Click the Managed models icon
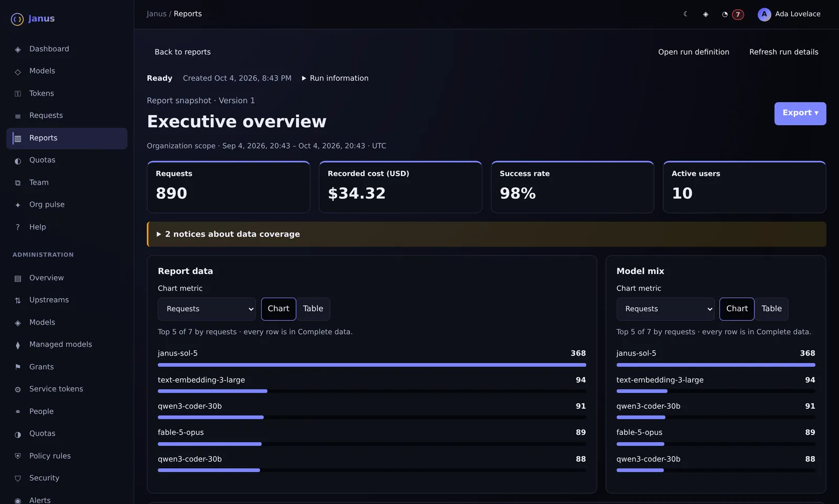The height and width of the screenshot is (504, 839). click(x=18, y=345)
